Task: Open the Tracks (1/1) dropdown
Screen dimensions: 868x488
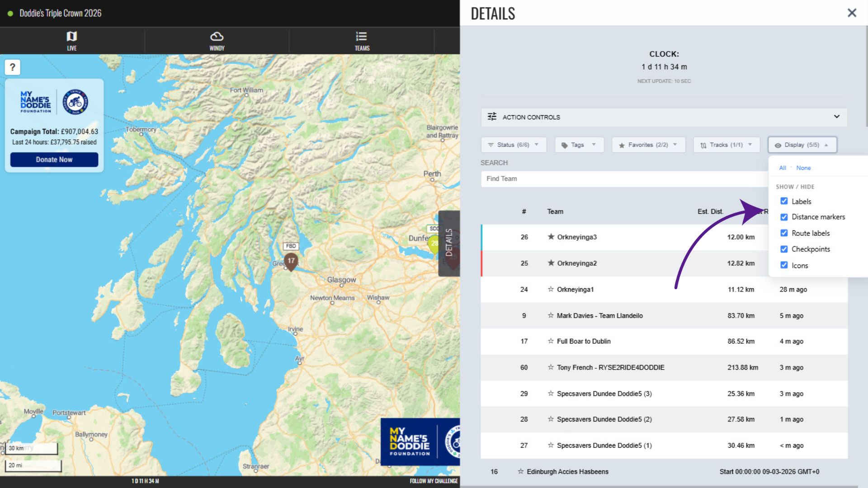Action: coord(726,145)
